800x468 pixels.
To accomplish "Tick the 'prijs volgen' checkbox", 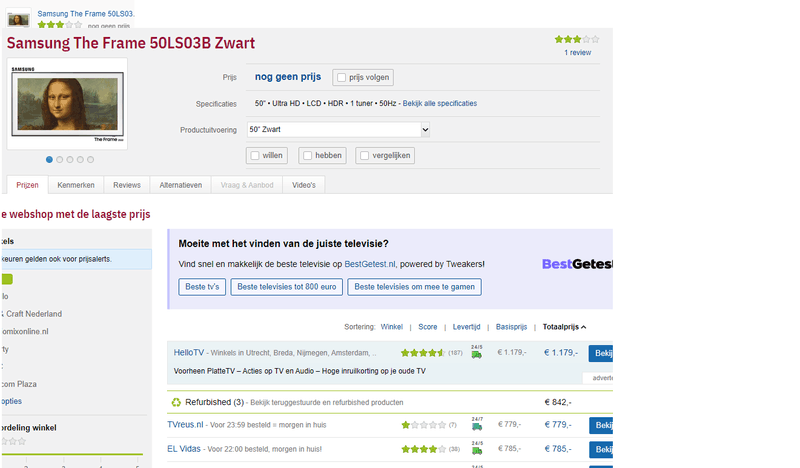I will pos(341,78).
